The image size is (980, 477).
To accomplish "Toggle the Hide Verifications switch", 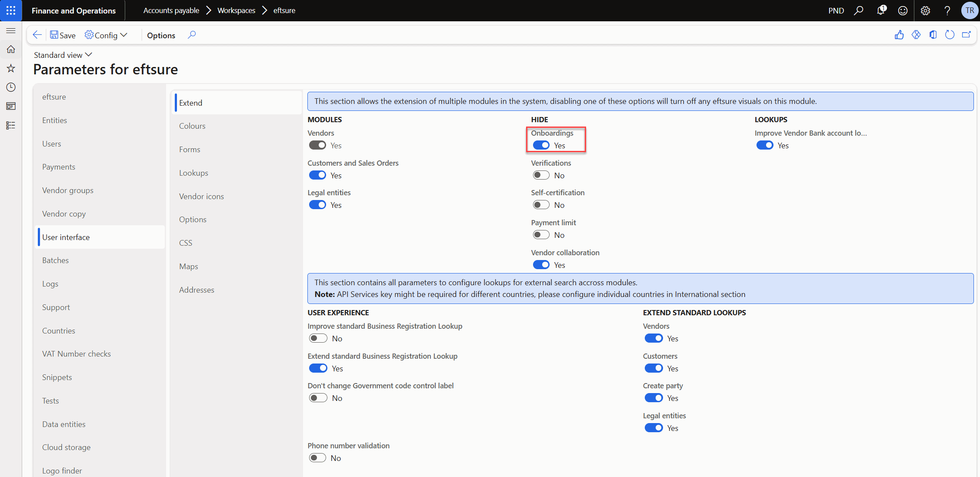I will point(541,175).
